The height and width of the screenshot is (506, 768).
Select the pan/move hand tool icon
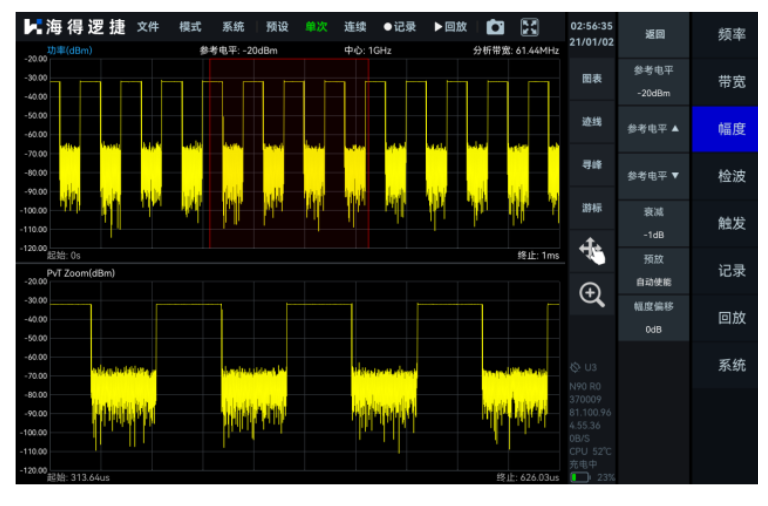point(591,250)
